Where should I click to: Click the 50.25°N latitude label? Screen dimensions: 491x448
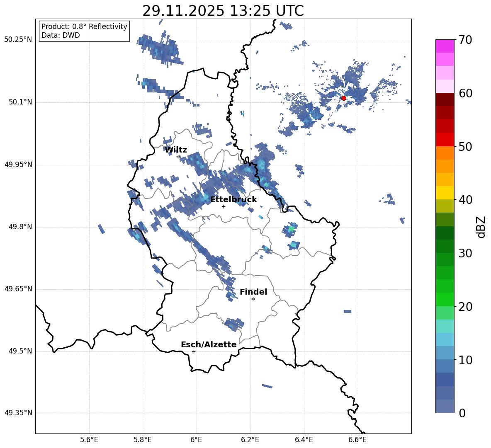coord(18,40)
